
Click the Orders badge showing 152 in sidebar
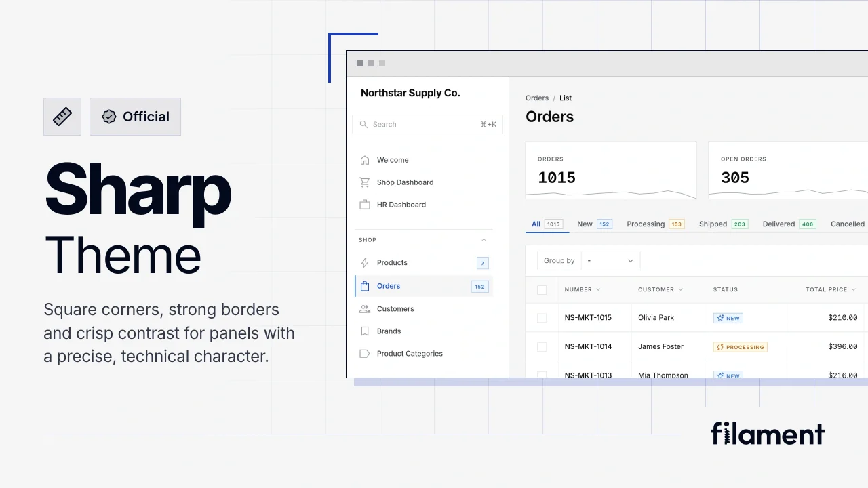[479, 287]
